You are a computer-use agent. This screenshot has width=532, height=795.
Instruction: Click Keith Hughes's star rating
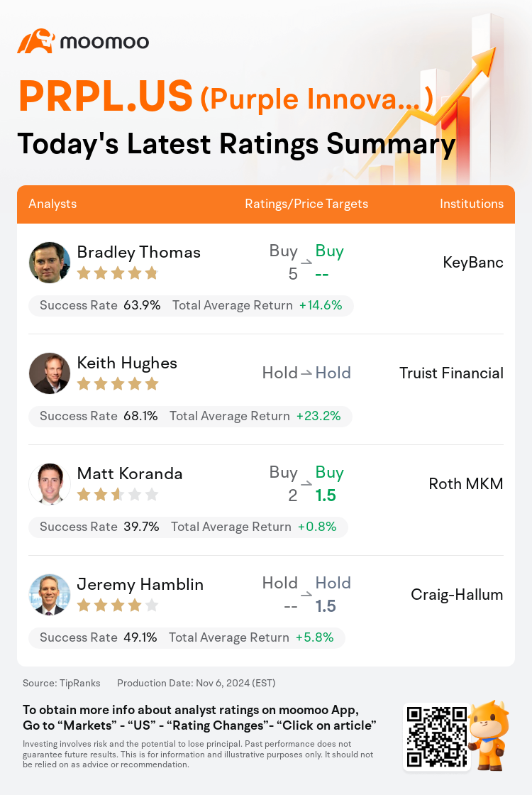(118, 384)
